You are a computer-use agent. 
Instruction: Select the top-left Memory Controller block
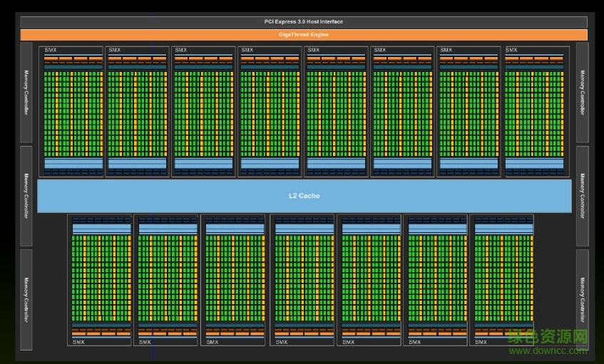(26, 93)
